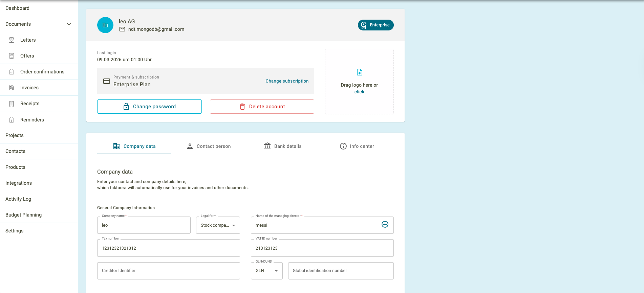The width and height of the screenshot is (644, 293).
Task: Switch to the Contact person tab
Action: coord(209,146)
